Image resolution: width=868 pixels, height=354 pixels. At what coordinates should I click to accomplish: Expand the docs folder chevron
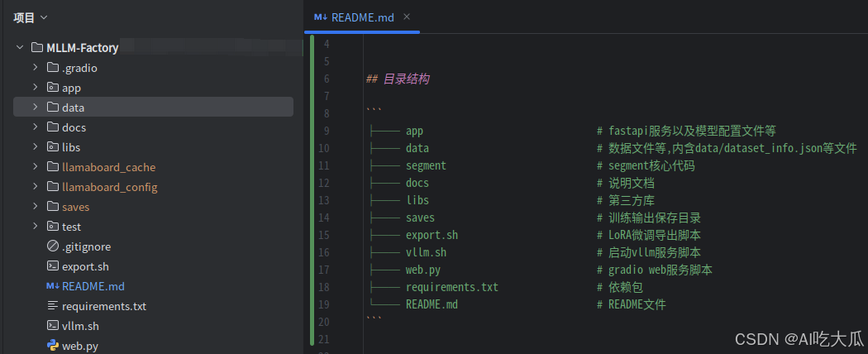click(36, 127)
